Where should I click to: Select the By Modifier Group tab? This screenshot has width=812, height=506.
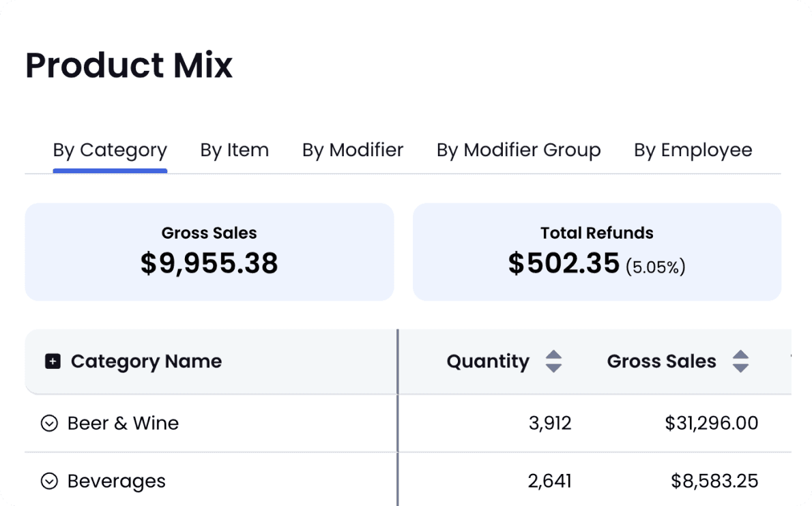coord(519,150)
